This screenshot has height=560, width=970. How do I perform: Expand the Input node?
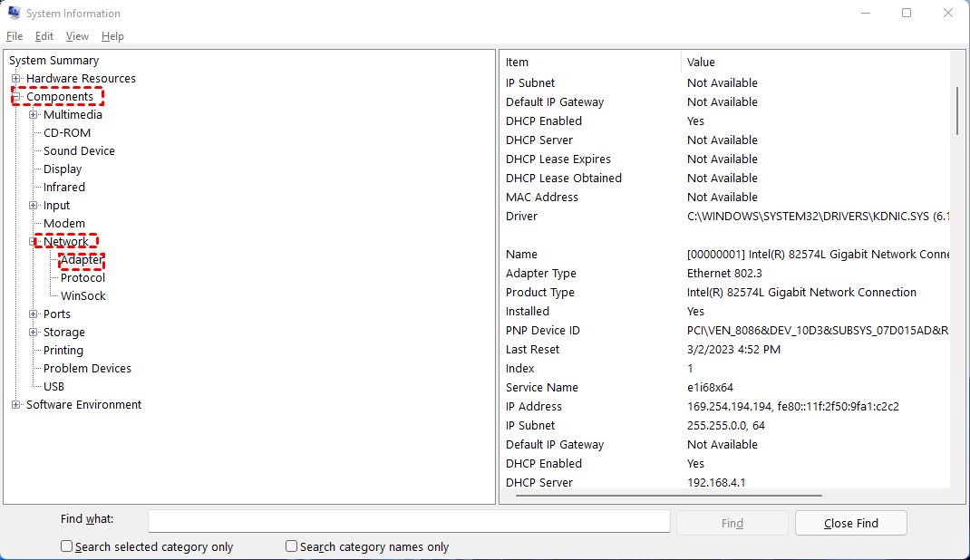(34, 205)
